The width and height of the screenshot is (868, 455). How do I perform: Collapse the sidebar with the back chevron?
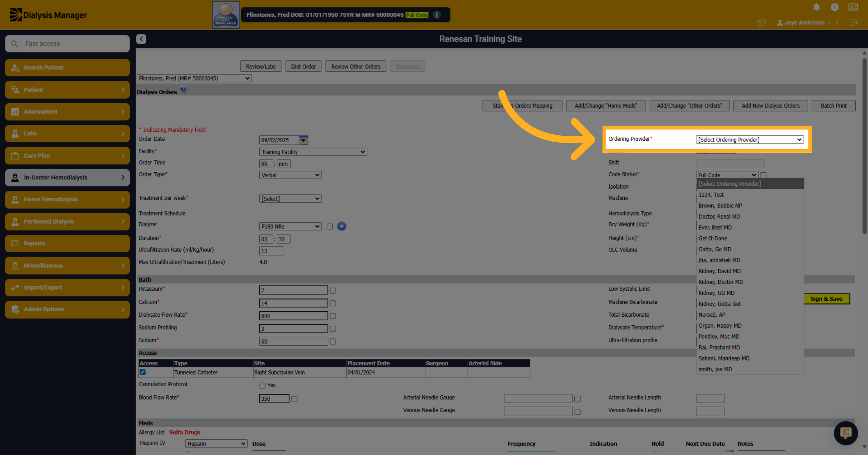(x=141, y=39)
